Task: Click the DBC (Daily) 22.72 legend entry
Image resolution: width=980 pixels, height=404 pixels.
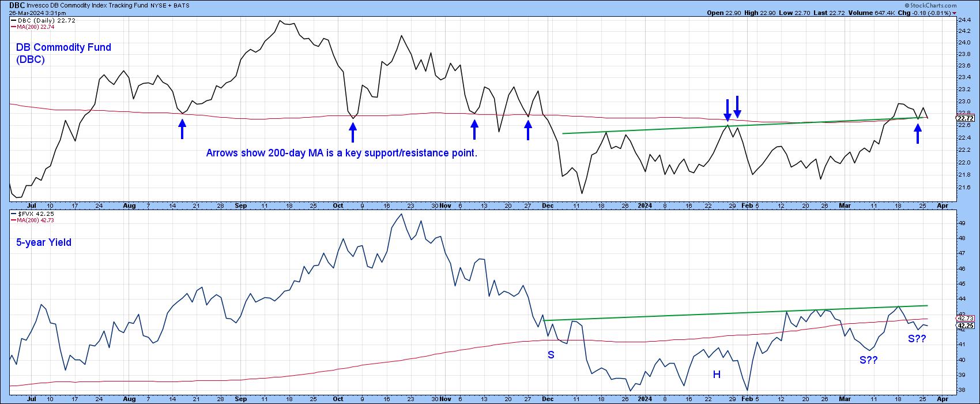Action: pos(42,20)
